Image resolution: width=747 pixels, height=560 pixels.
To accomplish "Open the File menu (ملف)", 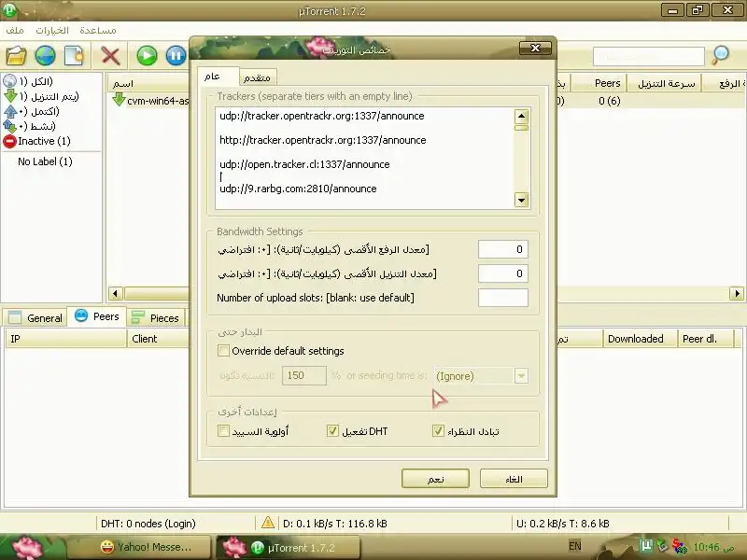I will (15, 31).
